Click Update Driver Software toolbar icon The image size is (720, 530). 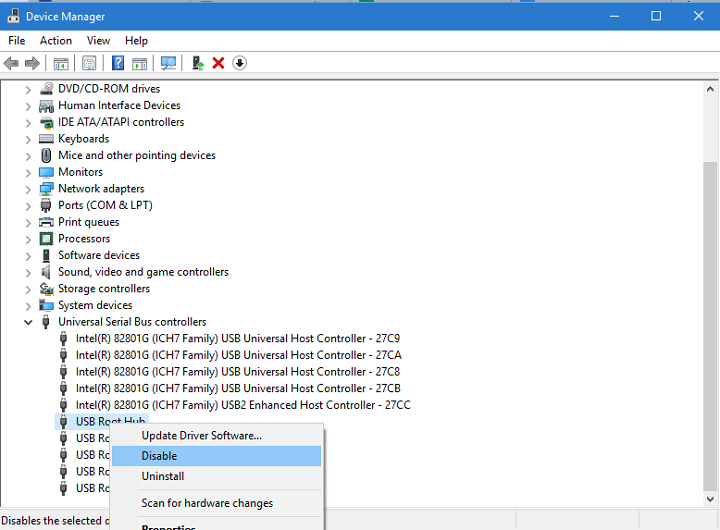coord(198,63)
